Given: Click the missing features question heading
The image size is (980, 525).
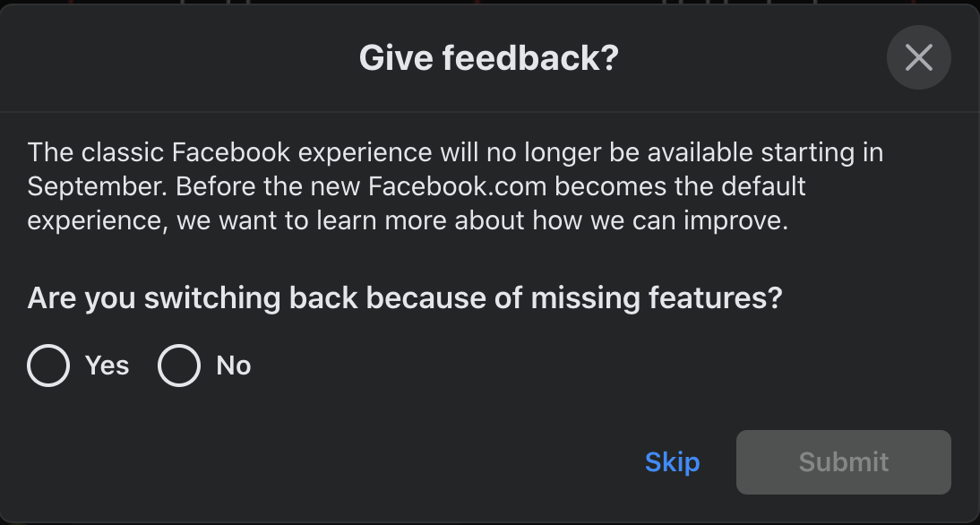Looking at the screenshot, I should [405, 297].
